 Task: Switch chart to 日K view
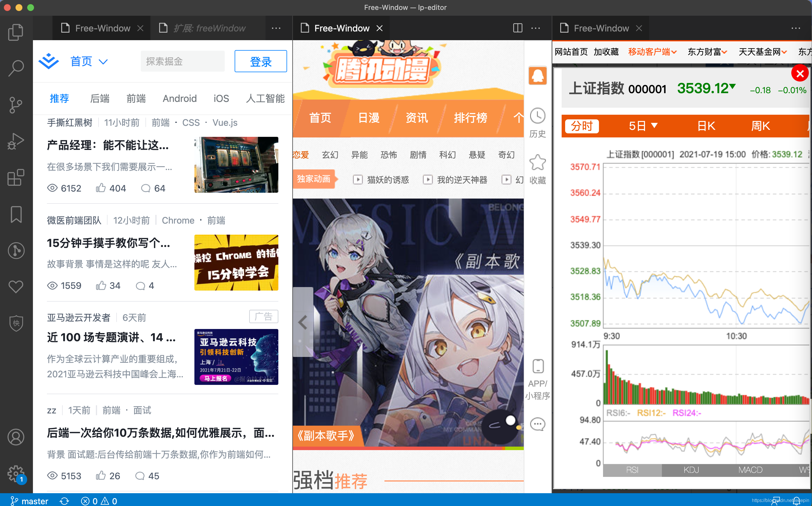point(706,126)
